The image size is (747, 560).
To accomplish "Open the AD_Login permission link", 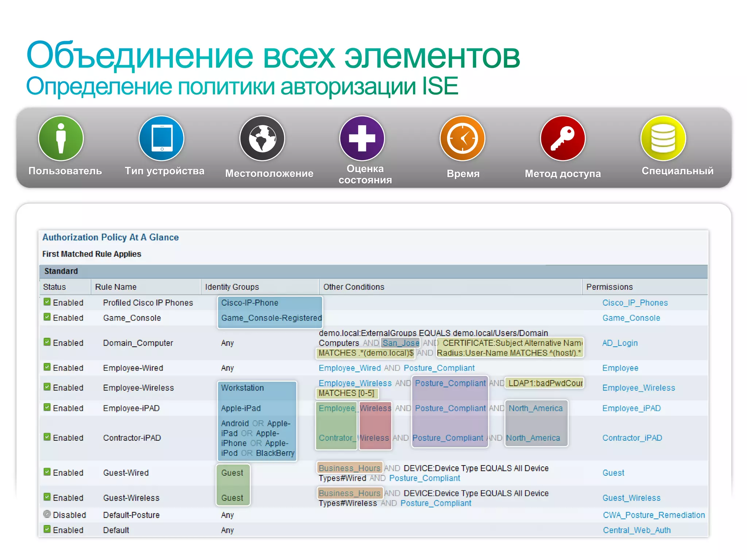I will [620, 343].
